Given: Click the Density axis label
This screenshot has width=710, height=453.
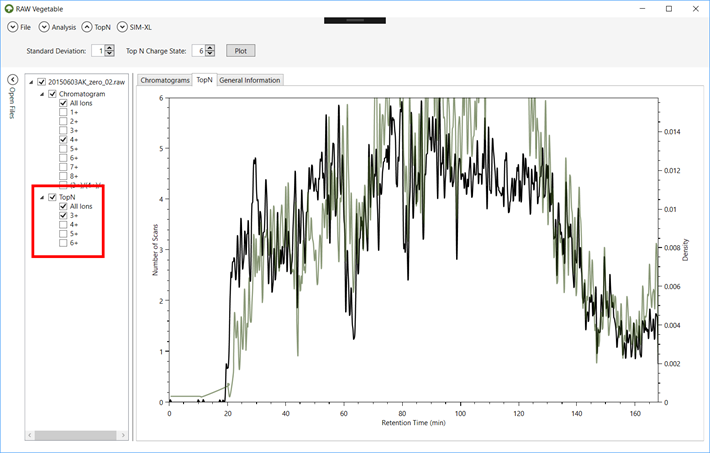Looking at the screenshot, I should pos(685,250).
